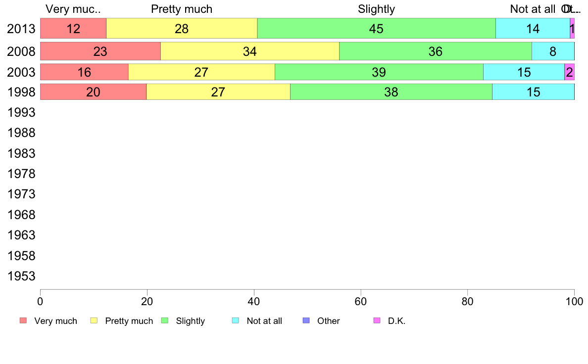This screenshot has height=364, width=588.
Task: Click the 1953 year label
Action: 21,276
